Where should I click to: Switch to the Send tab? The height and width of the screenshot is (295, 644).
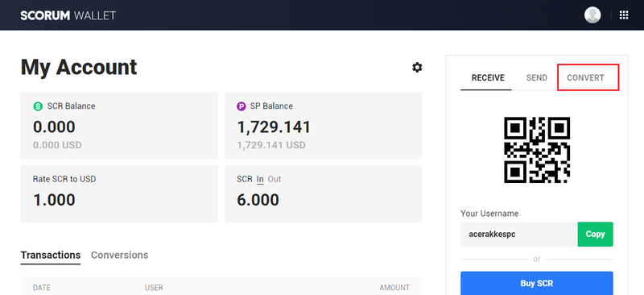(537, 77)
